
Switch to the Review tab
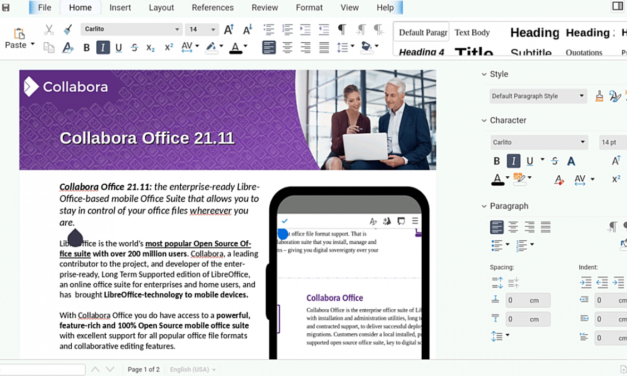click(x=264, y=8)
